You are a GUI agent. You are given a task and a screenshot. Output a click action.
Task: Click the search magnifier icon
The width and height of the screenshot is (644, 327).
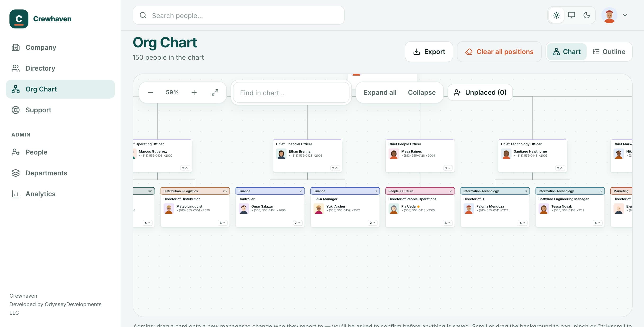[143, 15]
